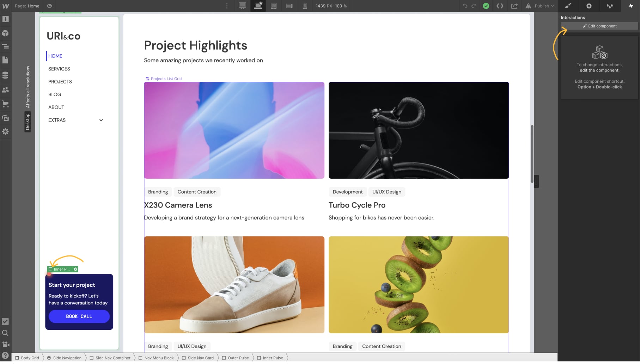
Task: Click the canvas vertical scrollbar
Action: click(x=532, y=154)
